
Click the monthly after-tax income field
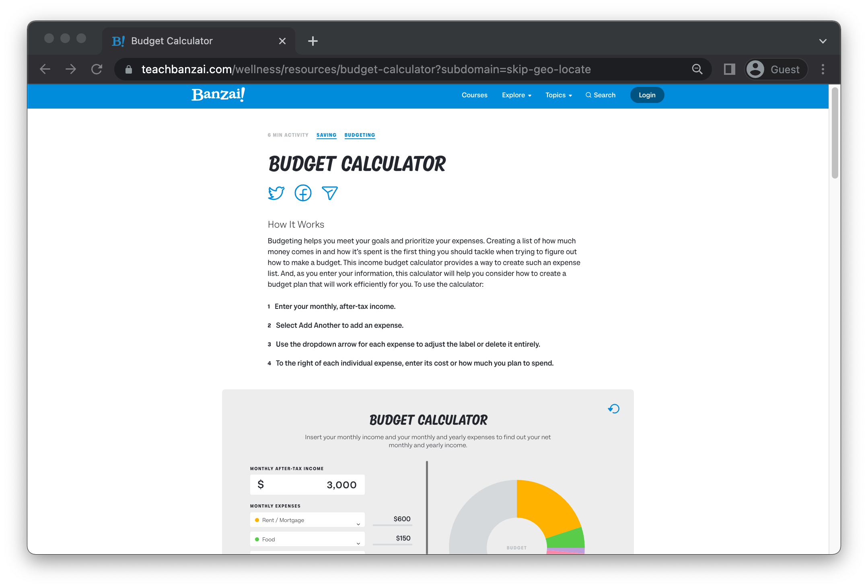coord(307,485)
